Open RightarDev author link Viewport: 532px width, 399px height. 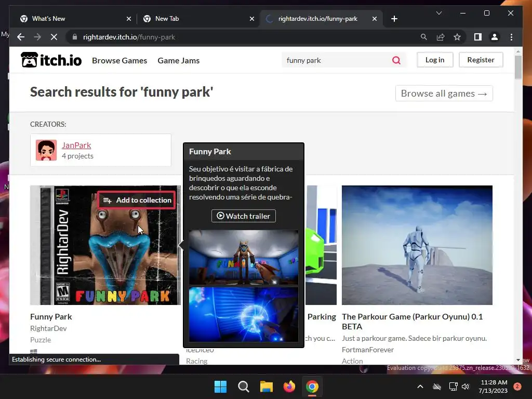point(48,328)
